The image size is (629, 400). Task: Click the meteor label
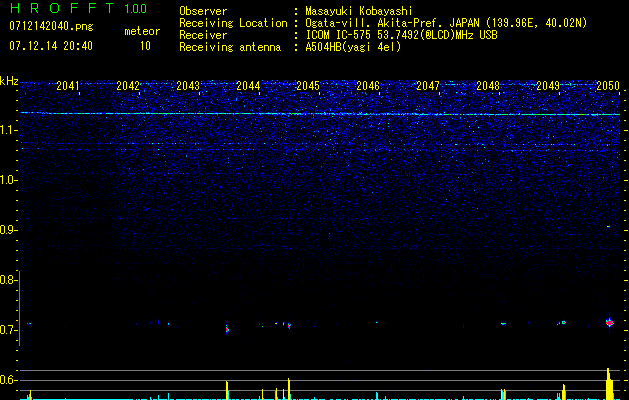click(x=142, y=31)
